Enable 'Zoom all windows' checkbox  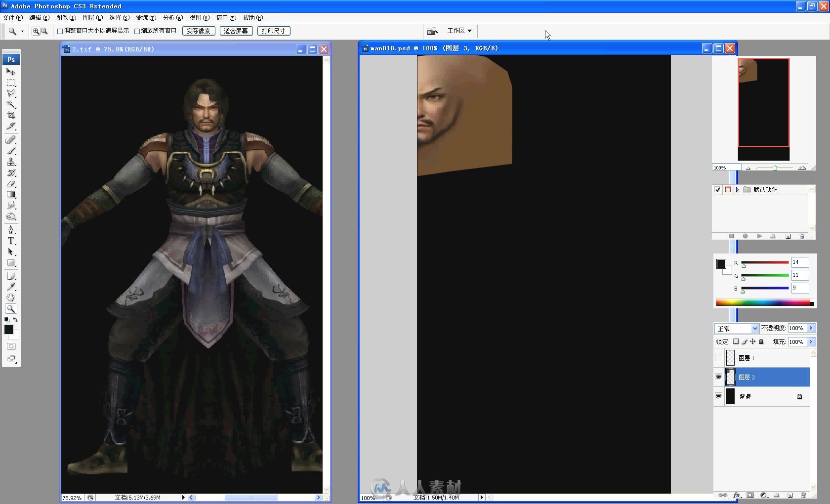point(137,31)
